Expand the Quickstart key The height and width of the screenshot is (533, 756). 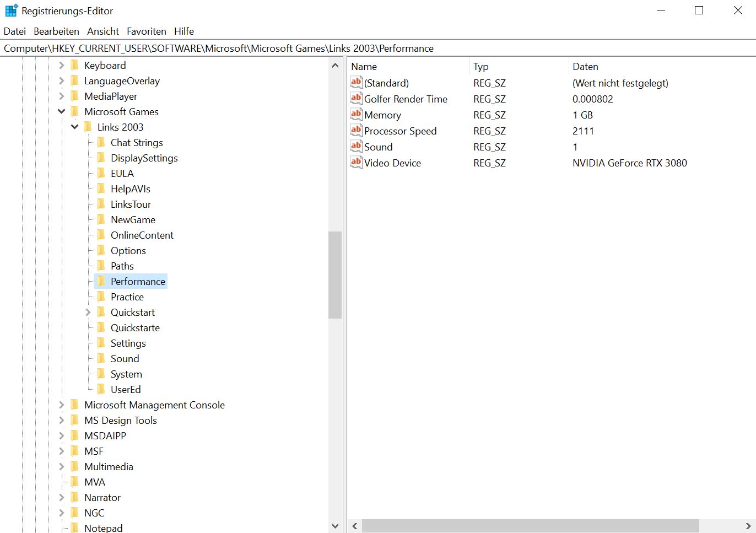click(x=88, y=312)
